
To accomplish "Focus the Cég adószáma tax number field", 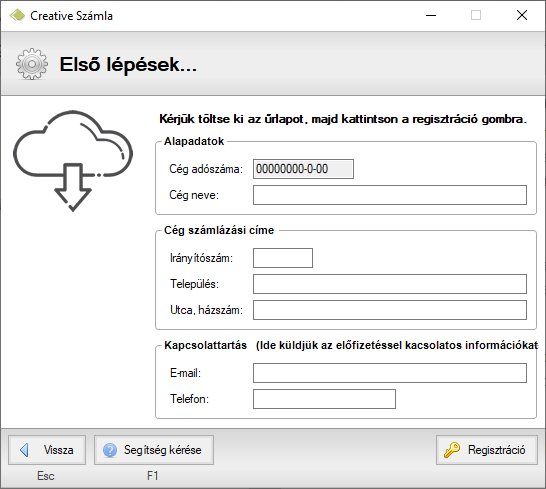I will pyautogui.click(x=303, y=169).
